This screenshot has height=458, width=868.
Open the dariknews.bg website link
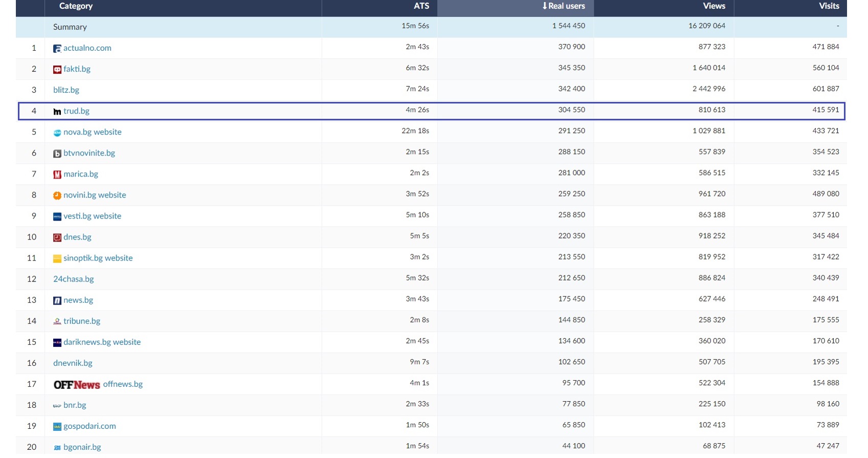coord(102,342)
